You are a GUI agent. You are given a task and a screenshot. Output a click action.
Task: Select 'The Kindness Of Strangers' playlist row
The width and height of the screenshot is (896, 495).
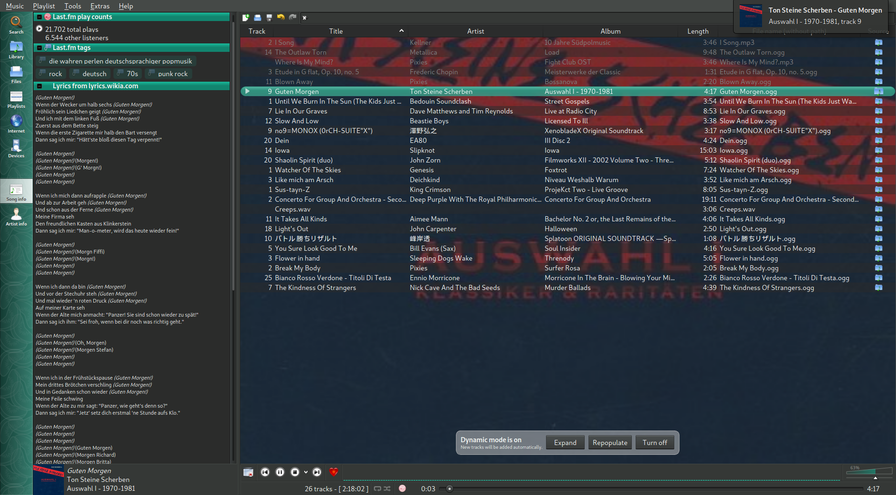tap(565, 288)
